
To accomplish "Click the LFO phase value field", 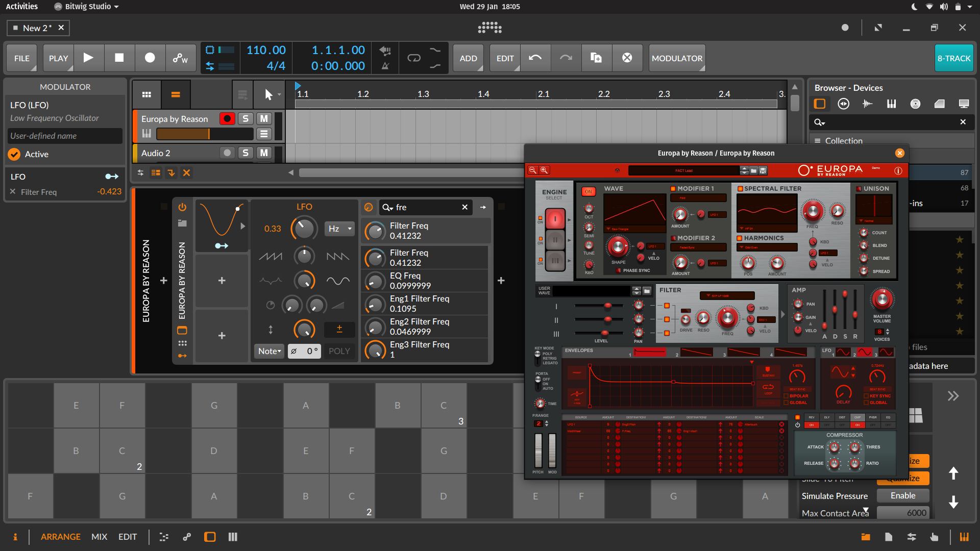I will click(305, 351).
